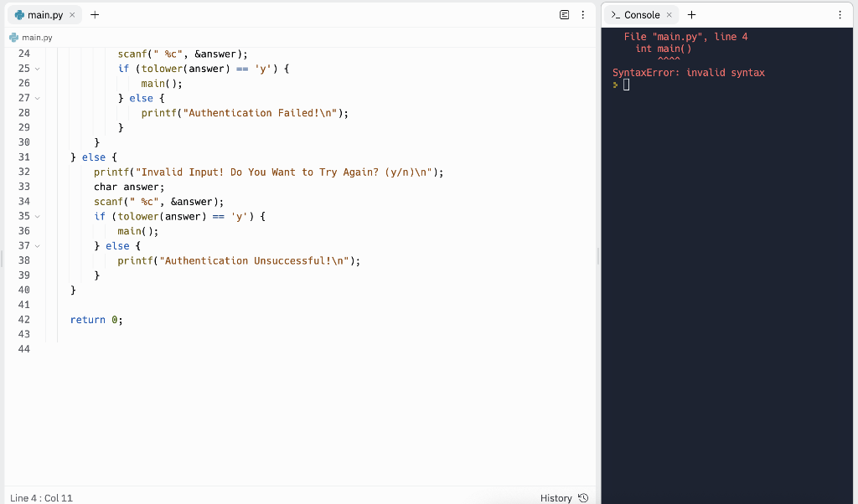The image size is (858, 504).
Task: Collapse the fold chevron at line 27
Action: 37,98
